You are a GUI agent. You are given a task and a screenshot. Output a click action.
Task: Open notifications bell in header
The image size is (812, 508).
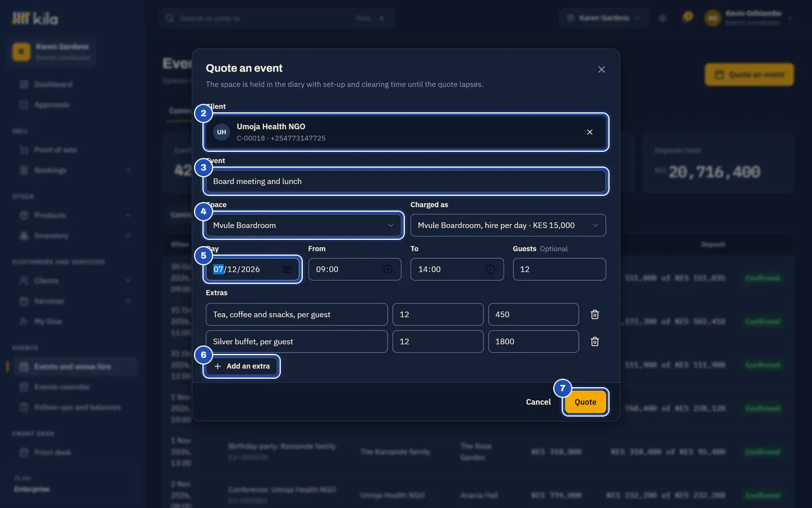tap(687, 17)
